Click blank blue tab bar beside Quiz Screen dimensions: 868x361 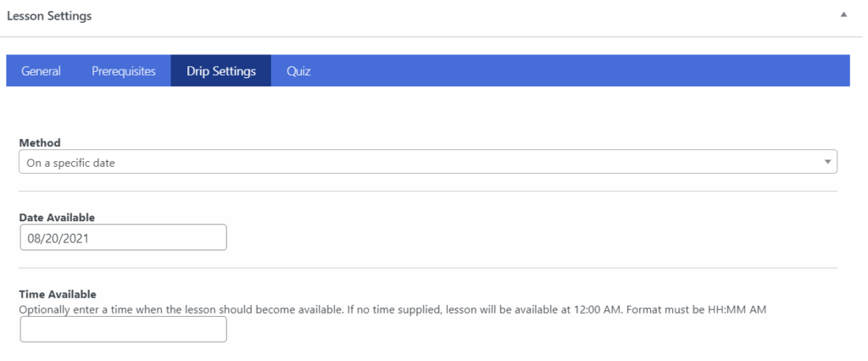click(x=587, y=71)
